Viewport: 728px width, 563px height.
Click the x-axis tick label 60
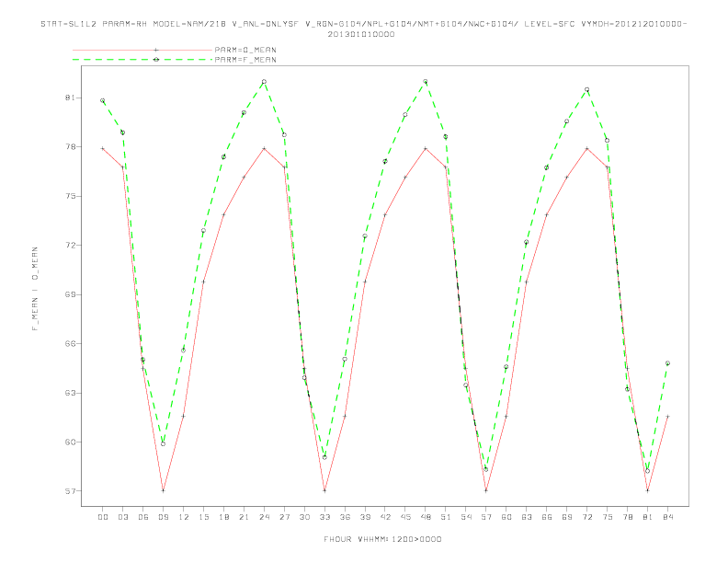506,517
